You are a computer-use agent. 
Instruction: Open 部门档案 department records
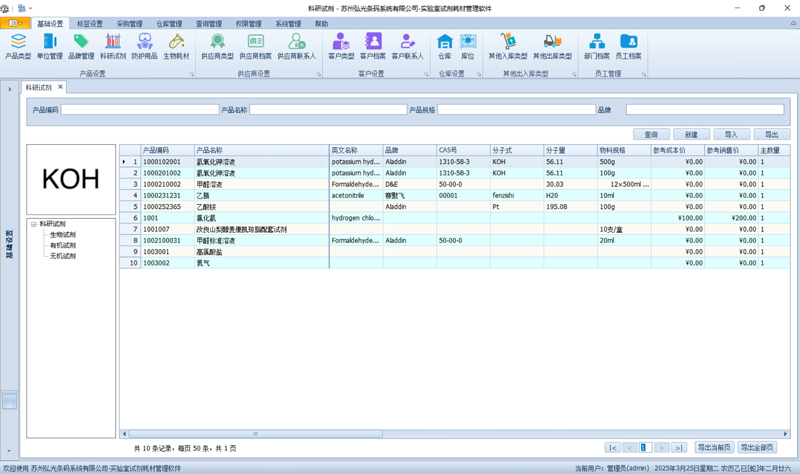coord(597,46)
